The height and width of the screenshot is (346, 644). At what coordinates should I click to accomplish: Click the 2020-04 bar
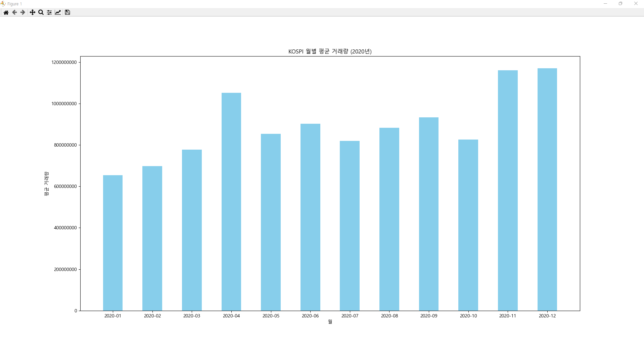[x=231, y=202]
